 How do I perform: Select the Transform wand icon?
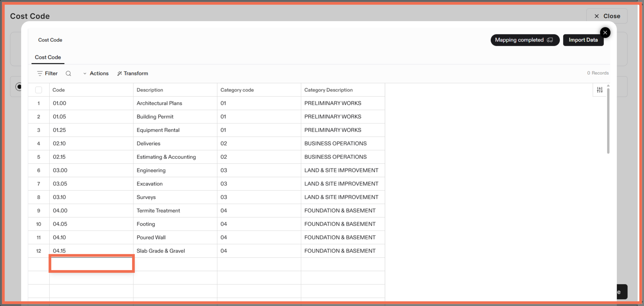[x=119, y=73]
